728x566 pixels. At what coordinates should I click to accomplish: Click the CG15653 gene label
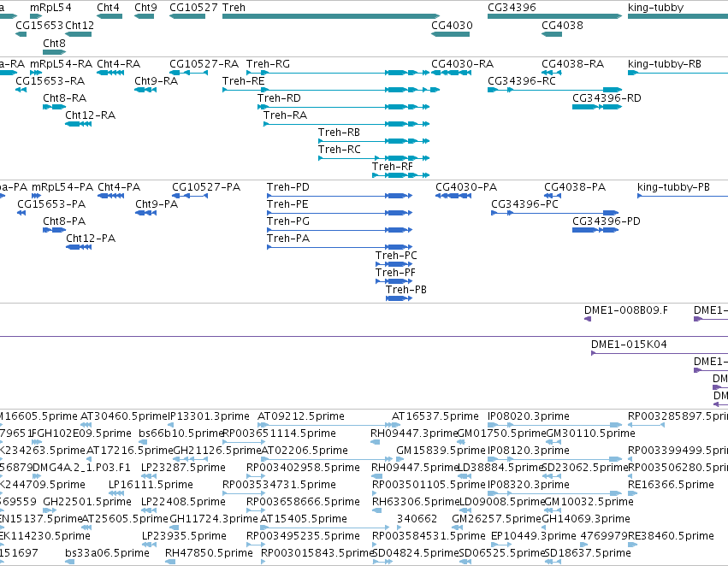point(39,25)
